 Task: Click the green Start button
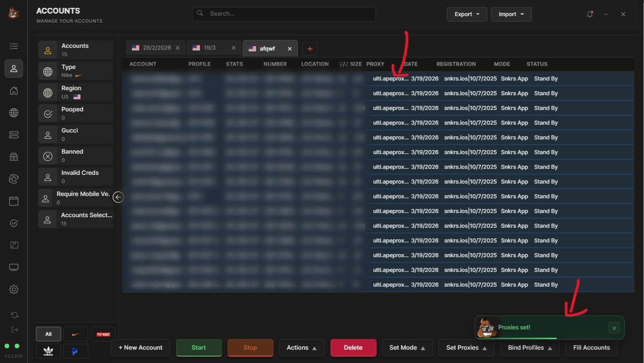point(199,348)
